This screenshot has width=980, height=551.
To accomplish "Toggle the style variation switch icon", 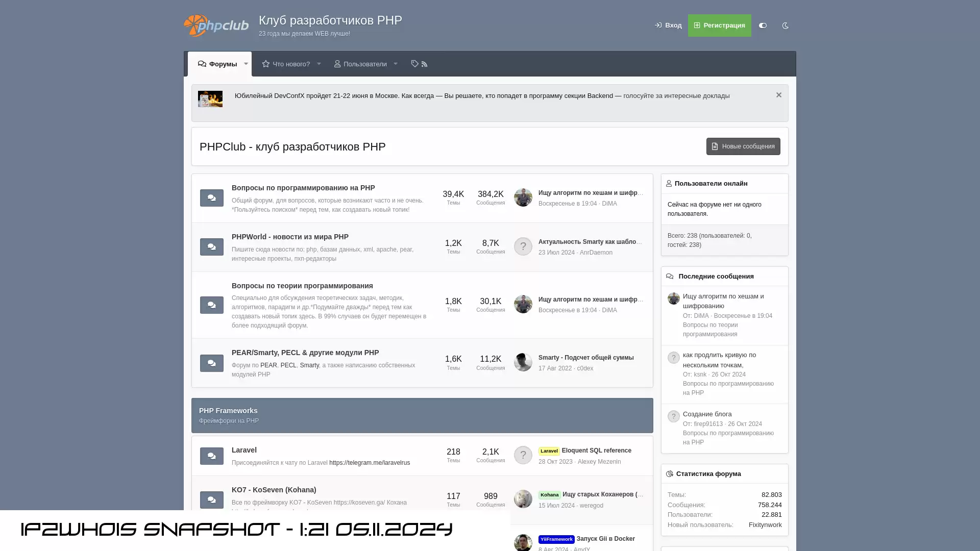I will 763,26.
